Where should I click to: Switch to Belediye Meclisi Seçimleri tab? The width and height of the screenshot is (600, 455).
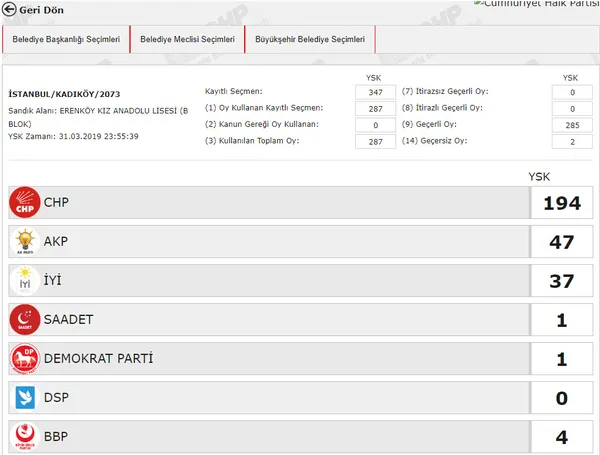pos(188,40)
